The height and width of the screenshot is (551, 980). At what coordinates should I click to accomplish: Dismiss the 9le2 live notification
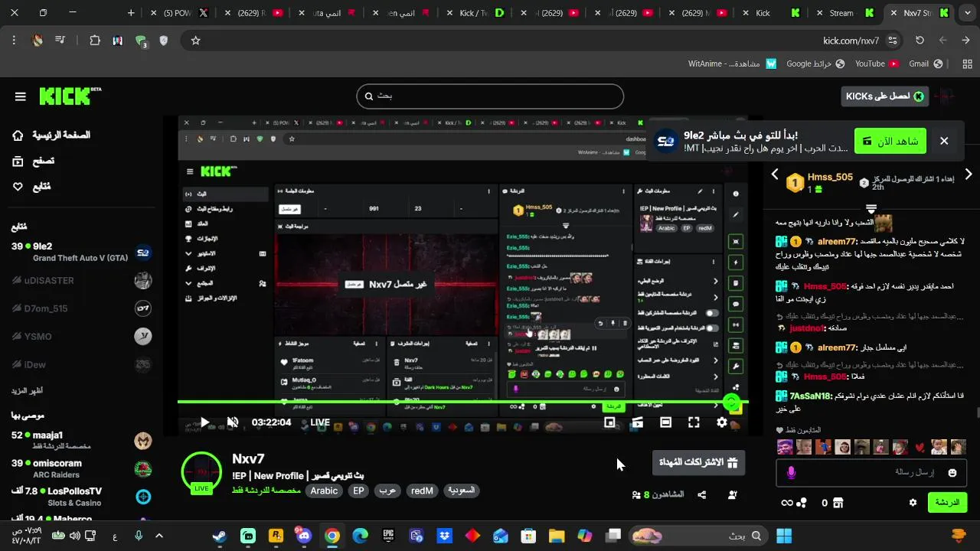(x=944, y=141)
